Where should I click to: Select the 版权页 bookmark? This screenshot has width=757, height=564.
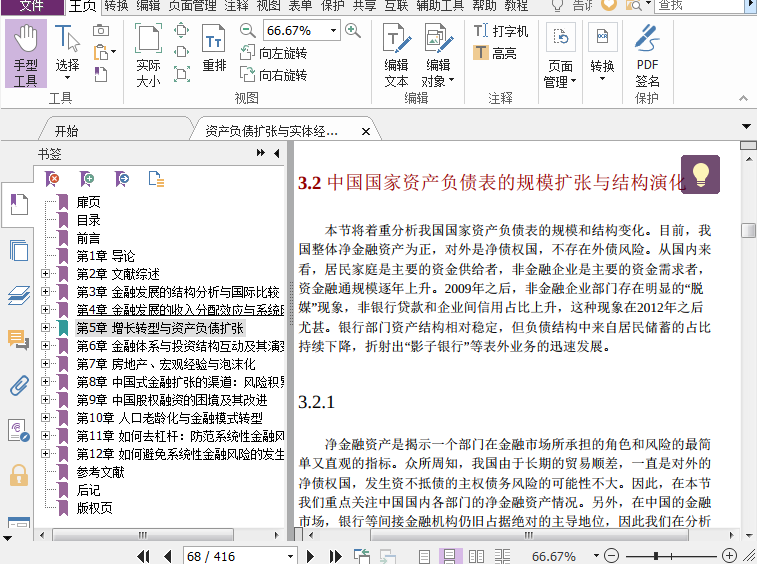94,508
